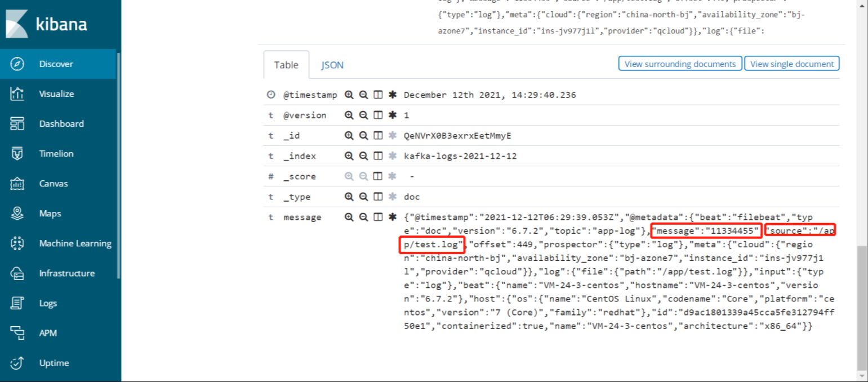Screen dimensions: 868x382
Task: Click the Discover compass icon
Action: [x=17, y=64]
